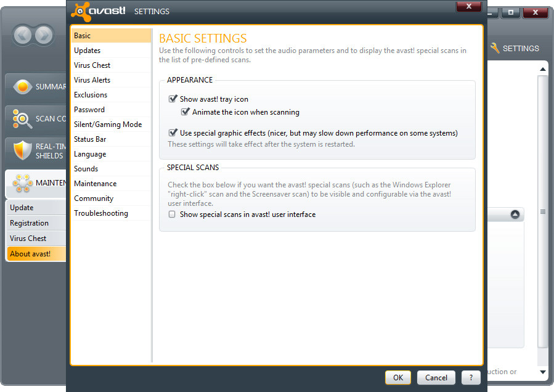The width and height of the screenshot is (554, 392).
Task: Click the Cancel button
Action: coord(436,377)
